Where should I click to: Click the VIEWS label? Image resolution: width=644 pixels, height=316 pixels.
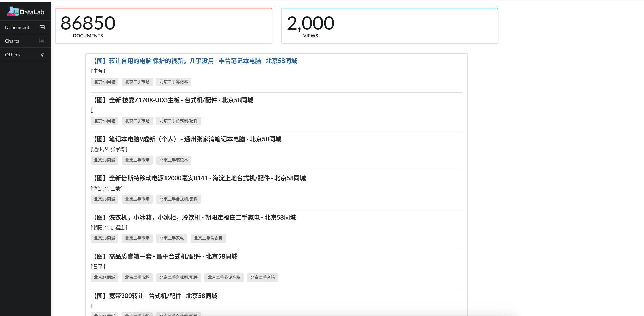pyautogui.click(x=311, y=36)
